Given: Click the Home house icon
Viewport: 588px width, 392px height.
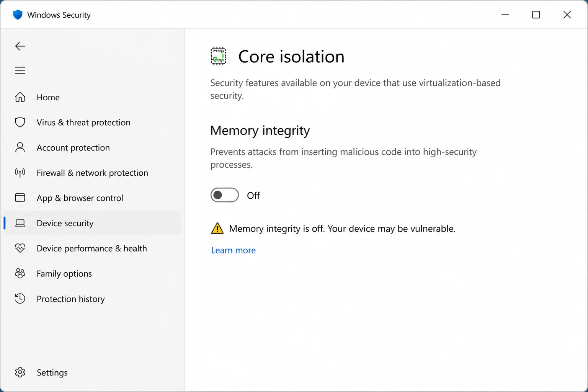Looking at the screenshot, I should click(20, 97).
